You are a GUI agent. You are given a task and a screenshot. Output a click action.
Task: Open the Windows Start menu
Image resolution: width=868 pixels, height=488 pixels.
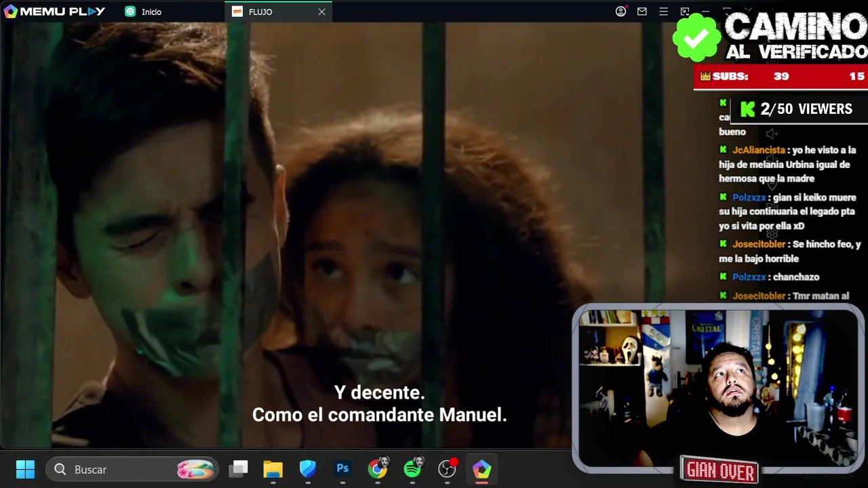tap(25, 469)
